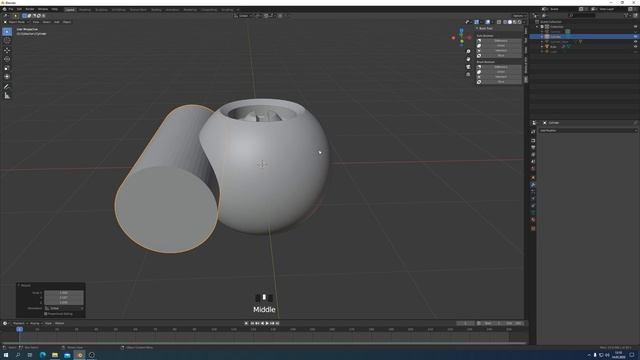
Task: Toggle visibility of Collection in outliner
Action: pos(635,27)
